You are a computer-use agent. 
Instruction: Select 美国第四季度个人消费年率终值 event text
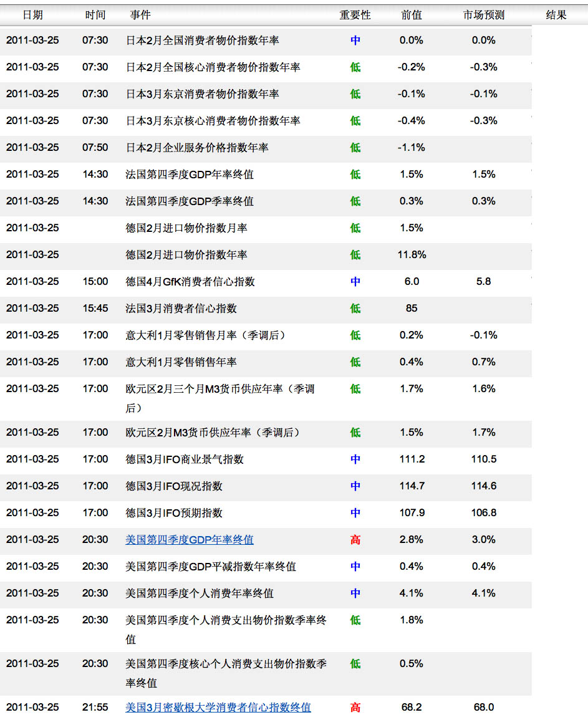[200, 593]
